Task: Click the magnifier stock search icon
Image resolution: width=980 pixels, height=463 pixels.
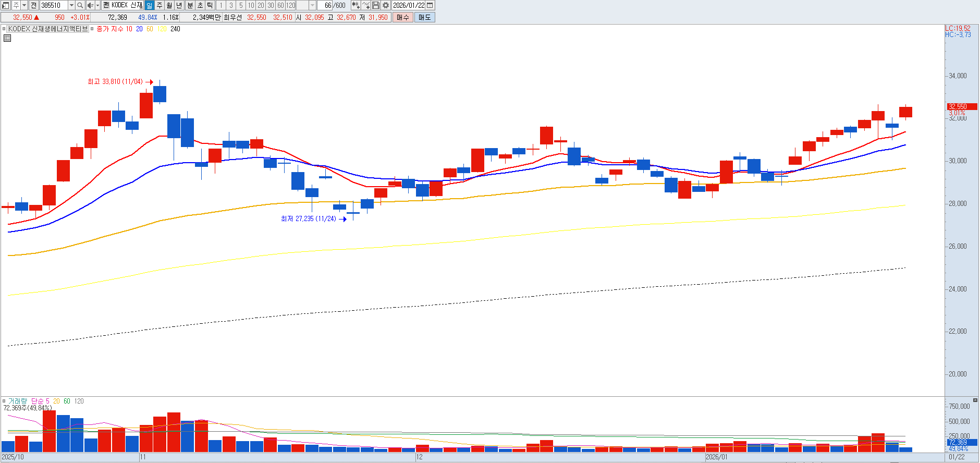Action: [80, 5]
